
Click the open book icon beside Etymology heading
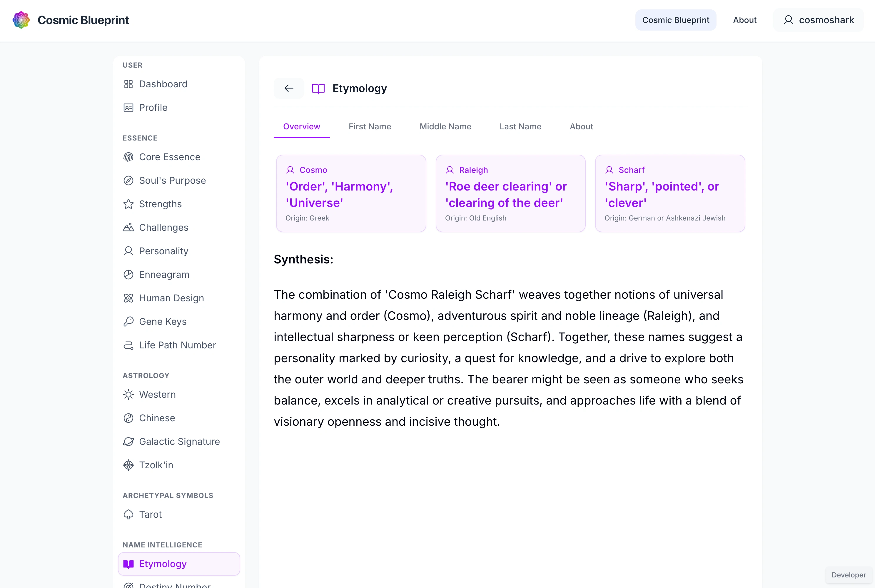coord(318,88)
